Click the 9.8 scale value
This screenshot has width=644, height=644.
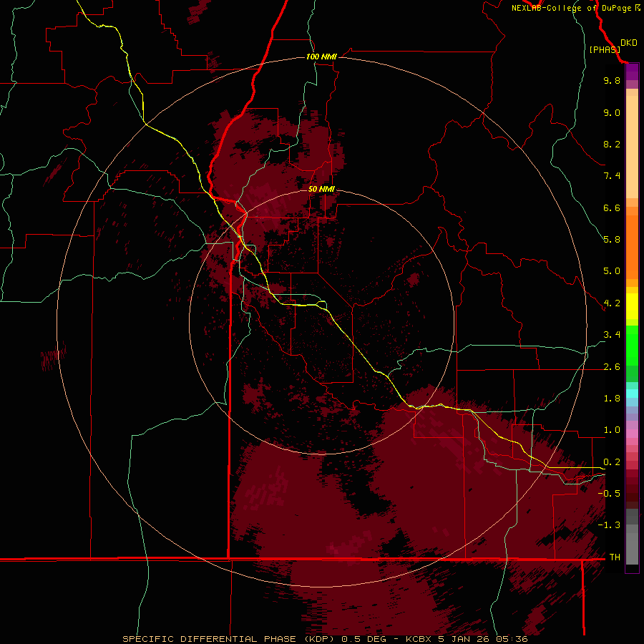(612, 80)
